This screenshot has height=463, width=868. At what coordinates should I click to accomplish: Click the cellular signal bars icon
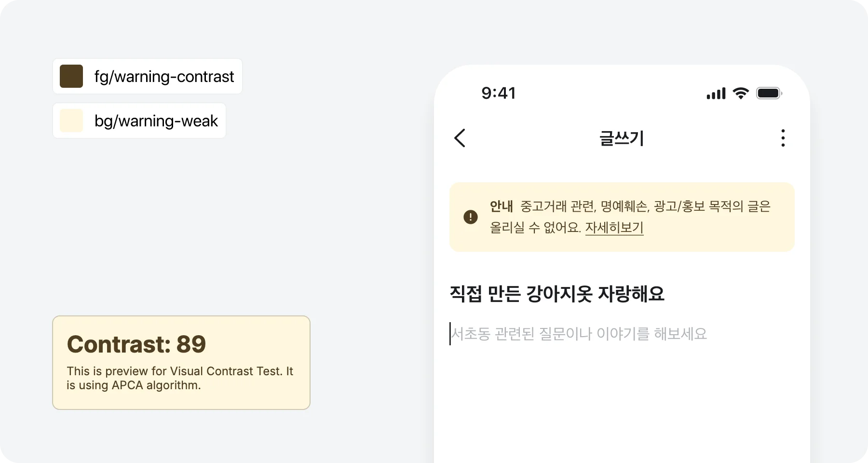(716, 93)
